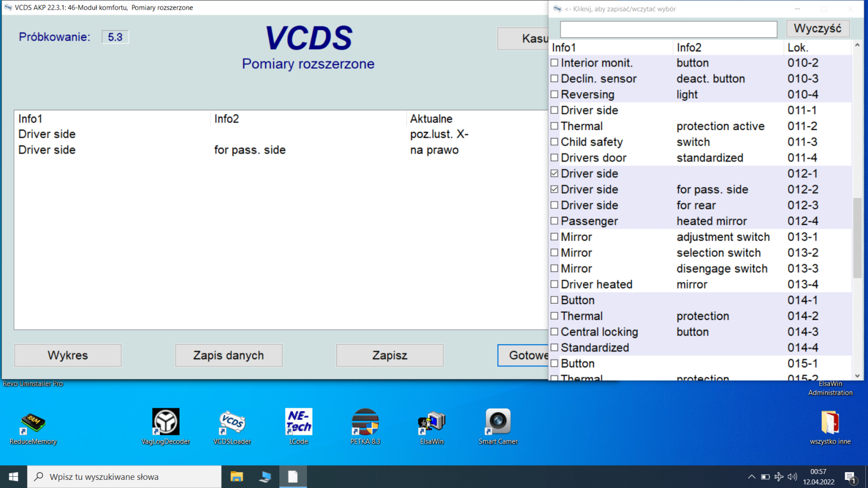The height and width of the screenshot is (488, 868).
Task: Tick the Button 015-1 checkbox
Action: 554,363
